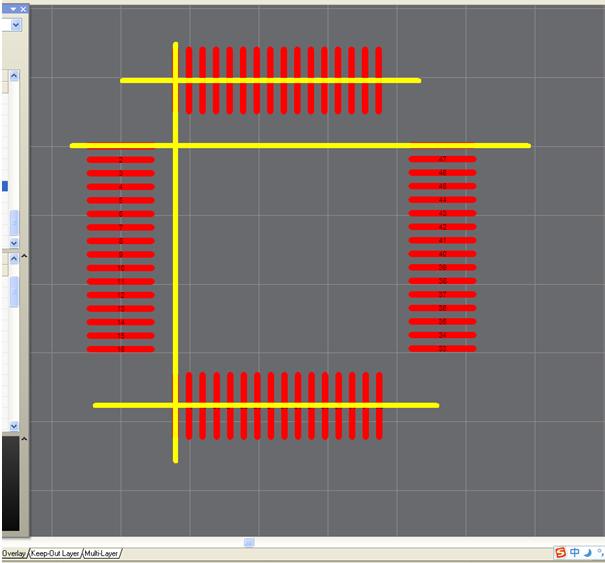This screenshot has height=563, width=605.
Task: Select pad 42 on the right side
Action: click(443, 227)
